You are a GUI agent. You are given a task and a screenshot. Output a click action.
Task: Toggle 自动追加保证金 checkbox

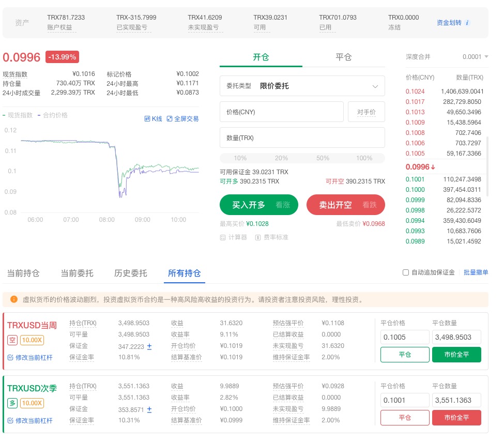406,272
